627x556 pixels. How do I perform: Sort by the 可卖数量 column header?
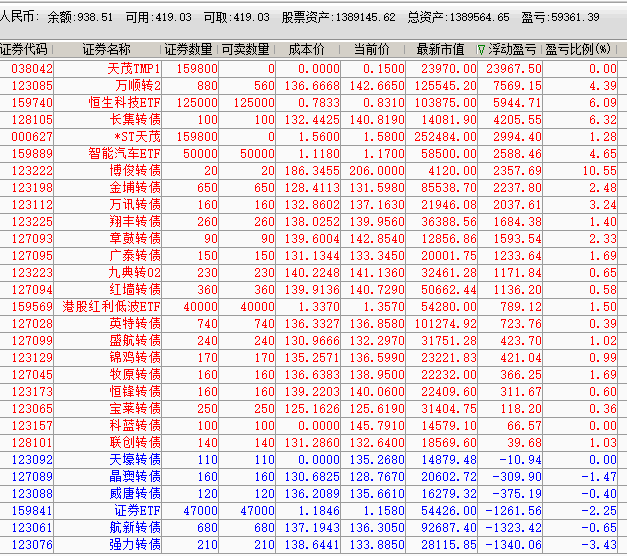click(246, 50)
